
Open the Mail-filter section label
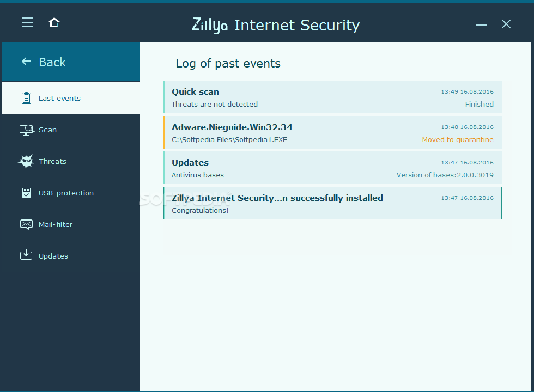tap(56, 224)
